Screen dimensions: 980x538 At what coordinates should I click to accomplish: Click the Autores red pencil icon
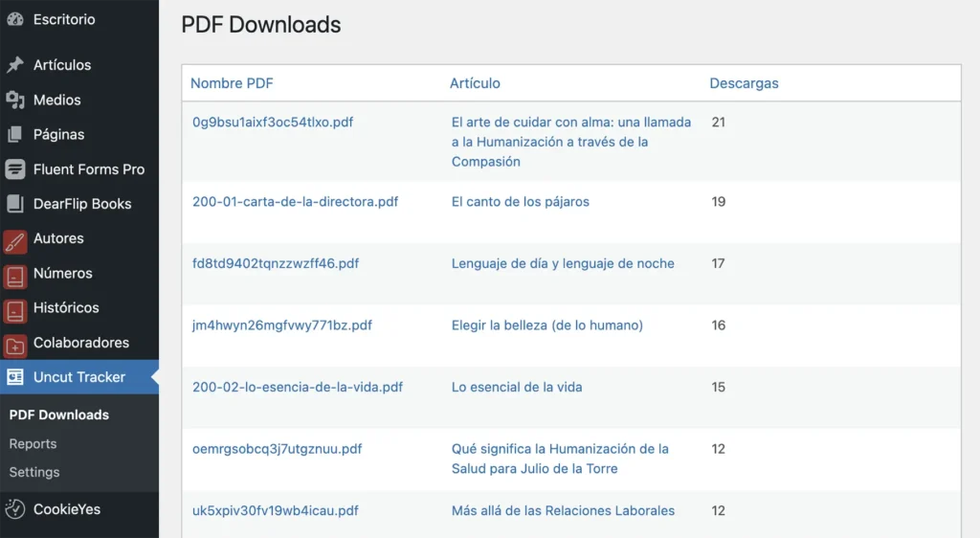pyautogui.click(x=14, y=239)
